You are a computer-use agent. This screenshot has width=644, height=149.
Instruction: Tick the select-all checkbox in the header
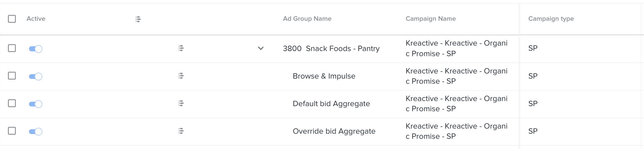coord(12,19)
